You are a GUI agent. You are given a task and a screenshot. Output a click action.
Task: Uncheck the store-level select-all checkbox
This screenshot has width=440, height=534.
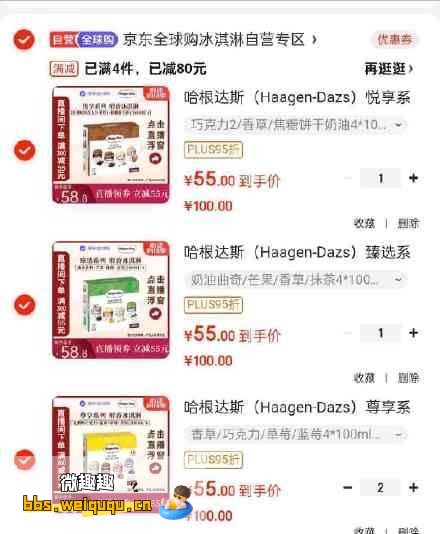click(x=24, y=40)
